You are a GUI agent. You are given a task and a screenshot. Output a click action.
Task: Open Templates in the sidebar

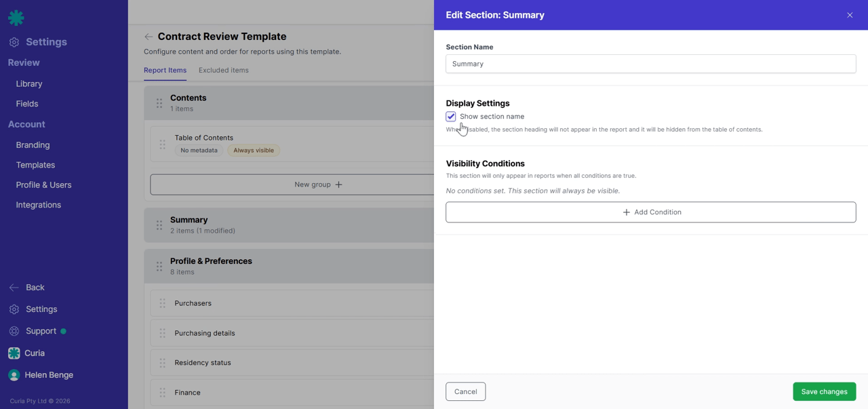(x=35, y=165)
